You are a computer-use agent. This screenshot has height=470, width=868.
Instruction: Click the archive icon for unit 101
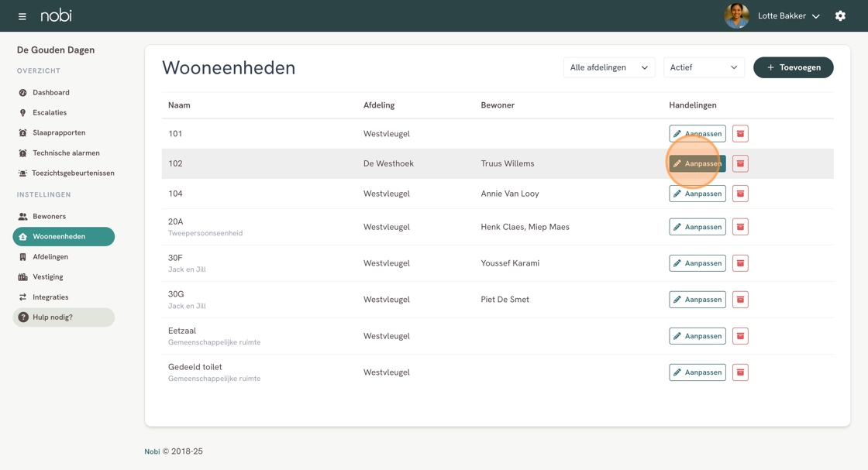(740, 134)
